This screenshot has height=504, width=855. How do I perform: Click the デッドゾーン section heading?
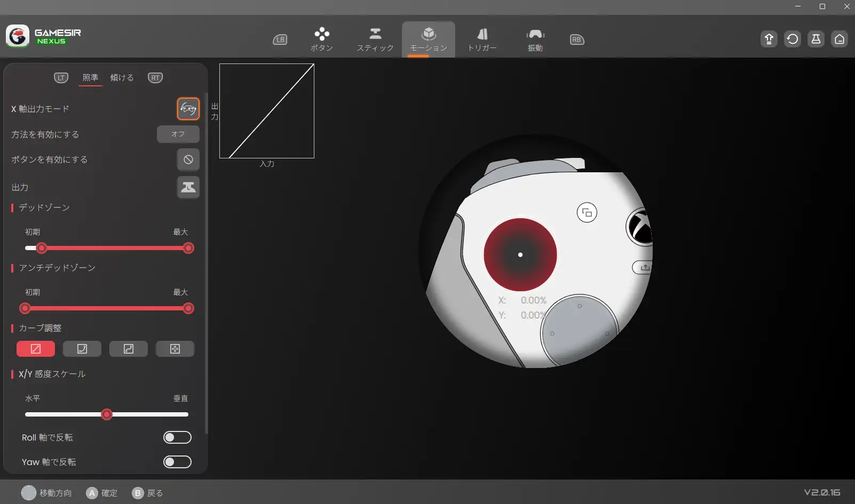pyautogui.click(x=44, y=207)
